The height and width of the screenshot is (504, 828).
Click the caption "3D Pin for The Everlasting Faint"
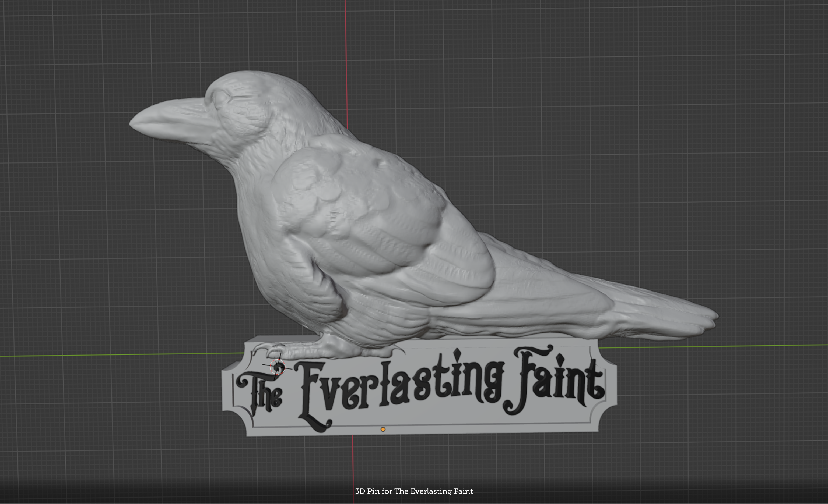414,491
